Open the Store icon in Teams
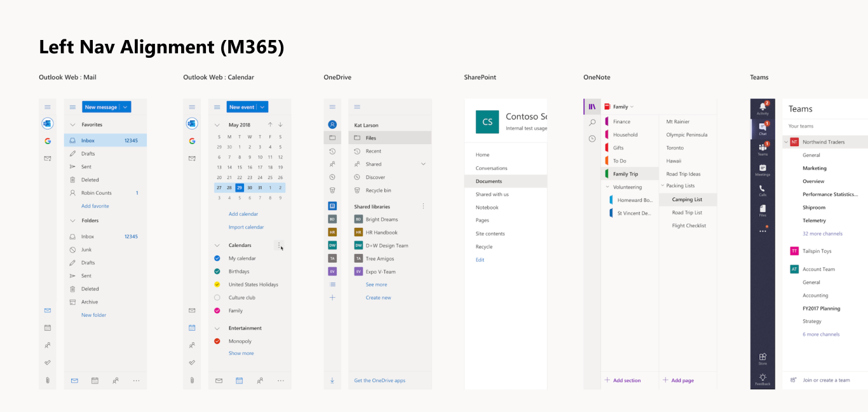 763,359
